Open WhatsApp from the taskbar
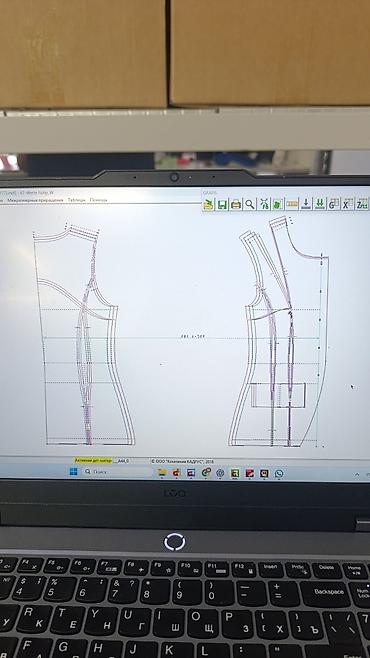 click(x=279, y=474)
